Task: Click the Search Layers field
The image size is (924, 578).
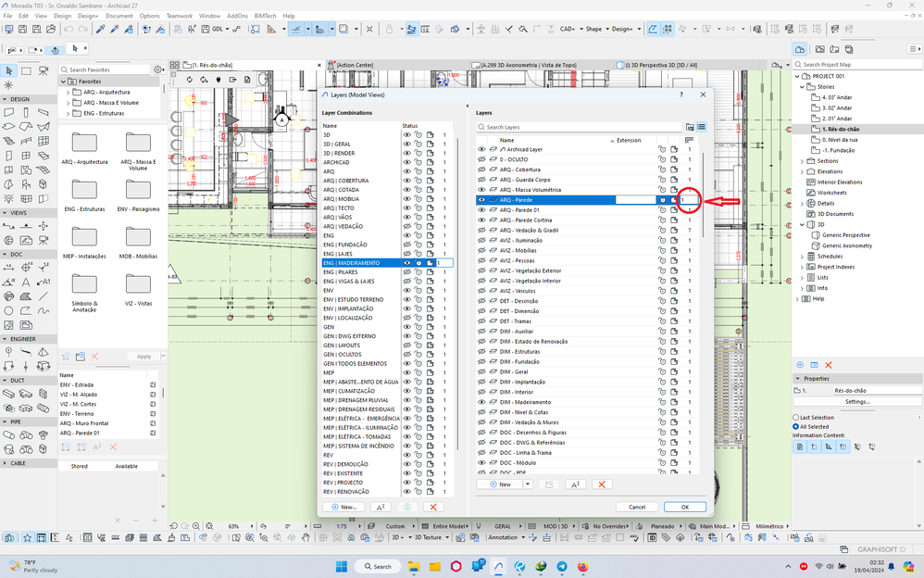Action: (580, 127)
